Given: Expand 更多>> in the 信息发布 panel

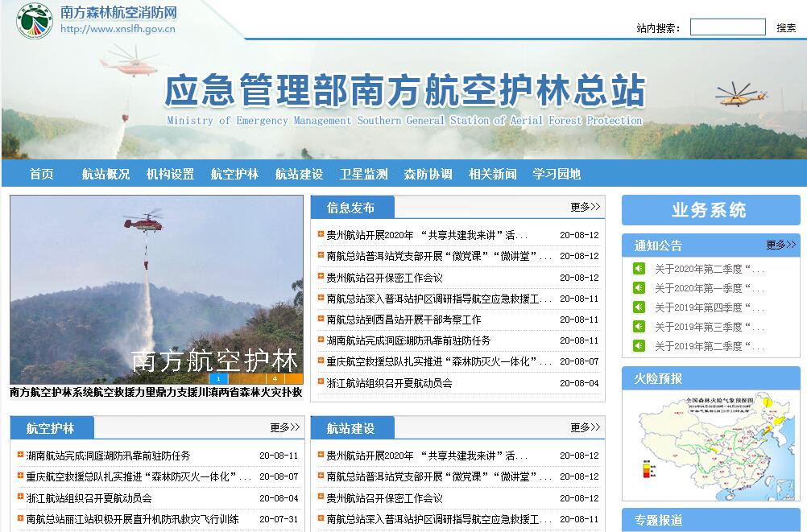Looking at the screenshot, I should point(585,207).
